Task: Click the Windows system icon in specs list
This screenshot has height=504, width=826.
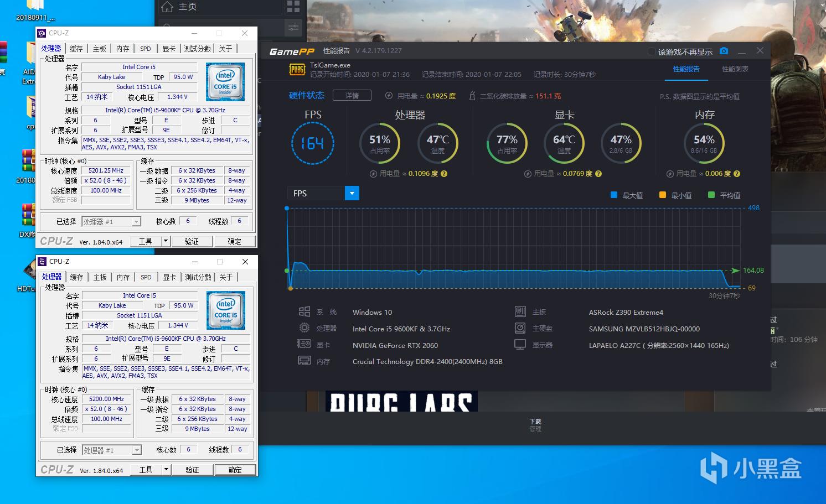Action: click(304, 312)
